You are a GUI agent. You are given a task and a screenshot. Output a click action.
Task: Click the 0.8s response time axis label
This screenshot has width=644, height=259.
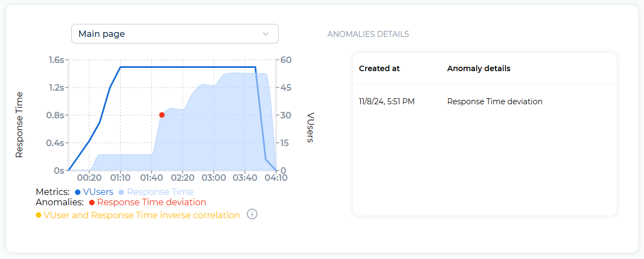click(x=54, y=115)
